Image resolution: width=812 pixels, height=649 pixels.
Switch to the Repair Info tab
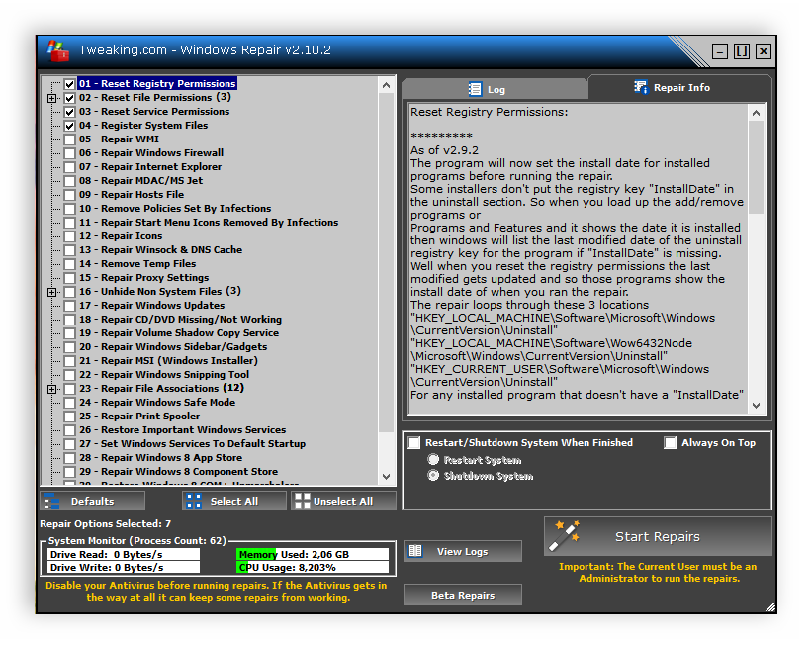tap(679, 87)
